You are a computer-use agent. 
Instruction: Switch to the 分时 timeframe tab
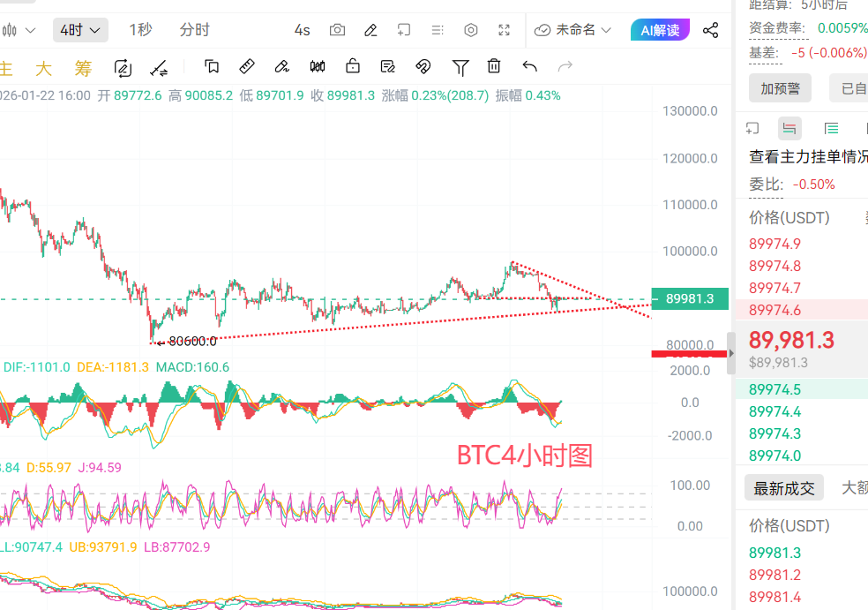(x=194, y=30)
